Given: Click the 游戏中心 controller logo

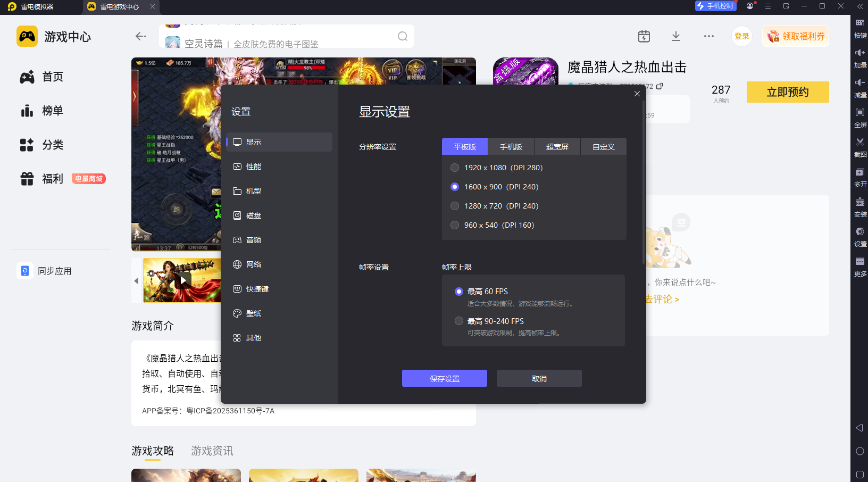Looking at the screenshot, I should pyautogui.click(x=27, y=36).
